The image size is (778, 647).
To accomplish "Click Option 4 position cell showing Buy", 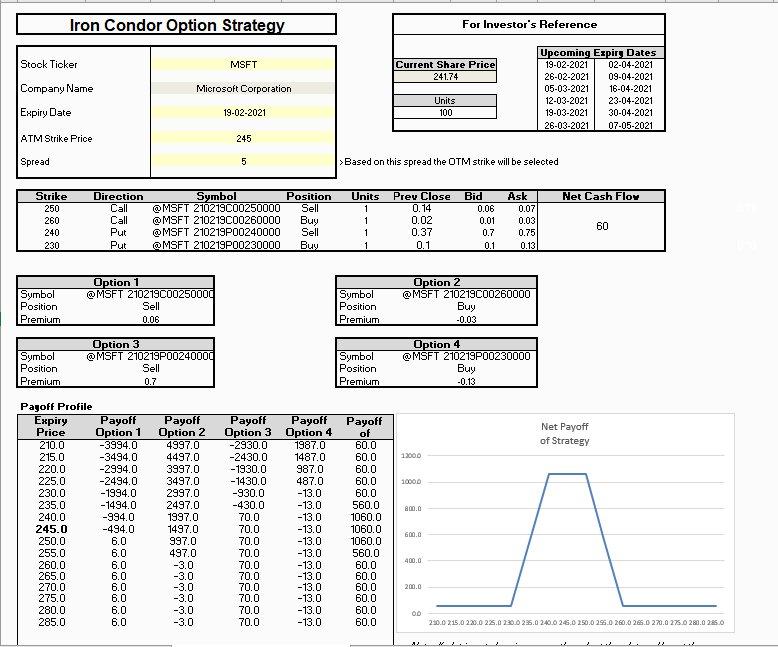I will pos(466,368).
